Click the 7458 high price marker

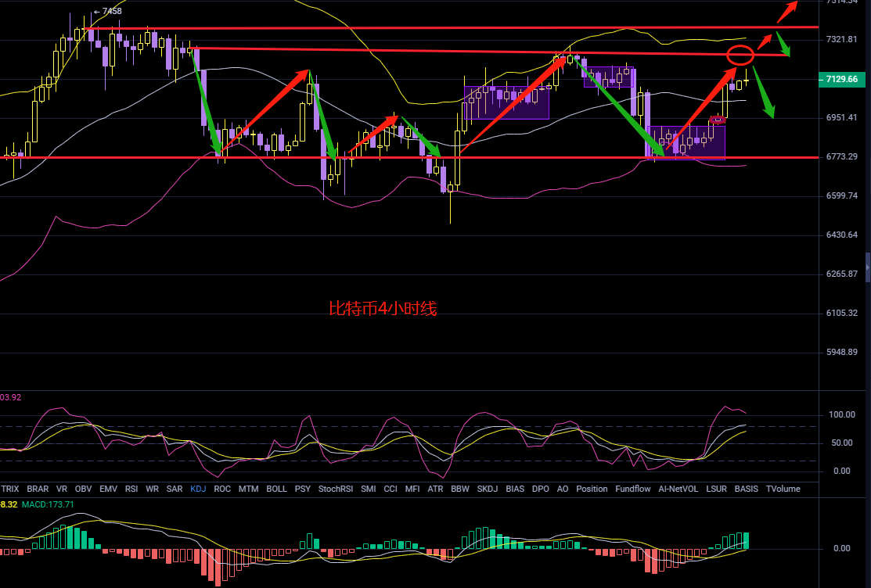(108, 11)
